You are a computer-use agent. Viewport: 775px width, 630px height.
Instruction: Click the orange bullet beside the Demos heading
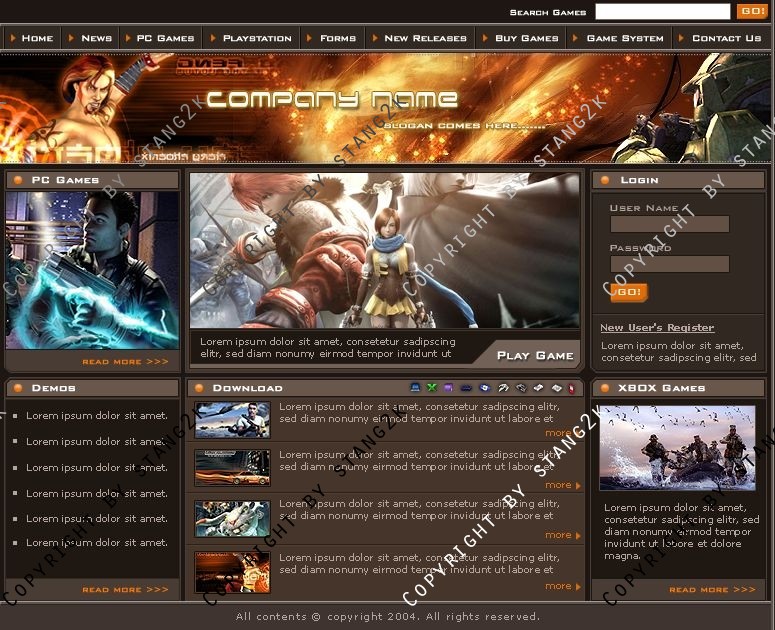point(18,388)
